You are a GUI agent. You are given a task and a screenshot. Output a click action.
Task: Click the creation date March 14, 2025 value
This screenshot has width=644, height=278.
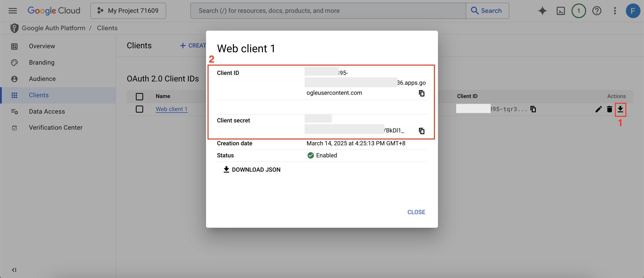pos(356,143)
